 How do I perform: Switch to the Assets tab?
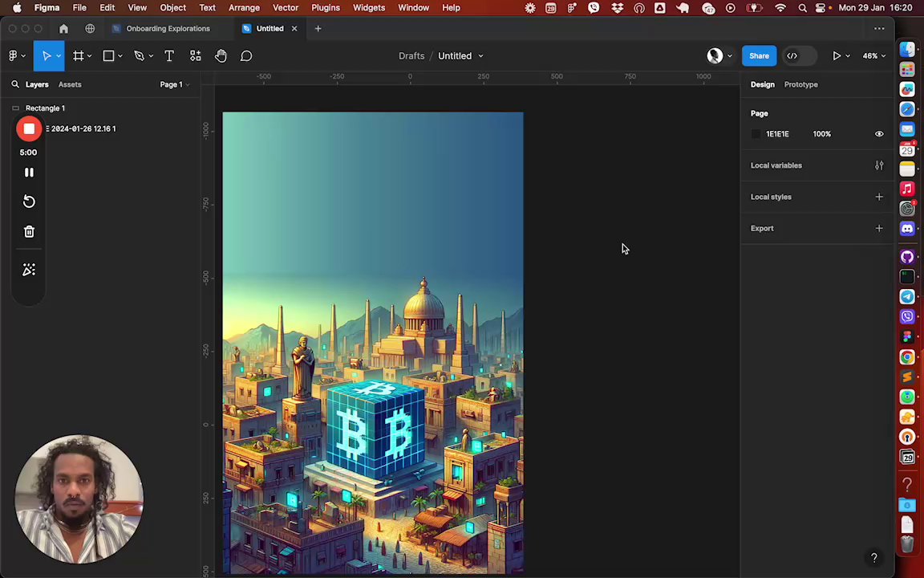(x=70, y=84)
